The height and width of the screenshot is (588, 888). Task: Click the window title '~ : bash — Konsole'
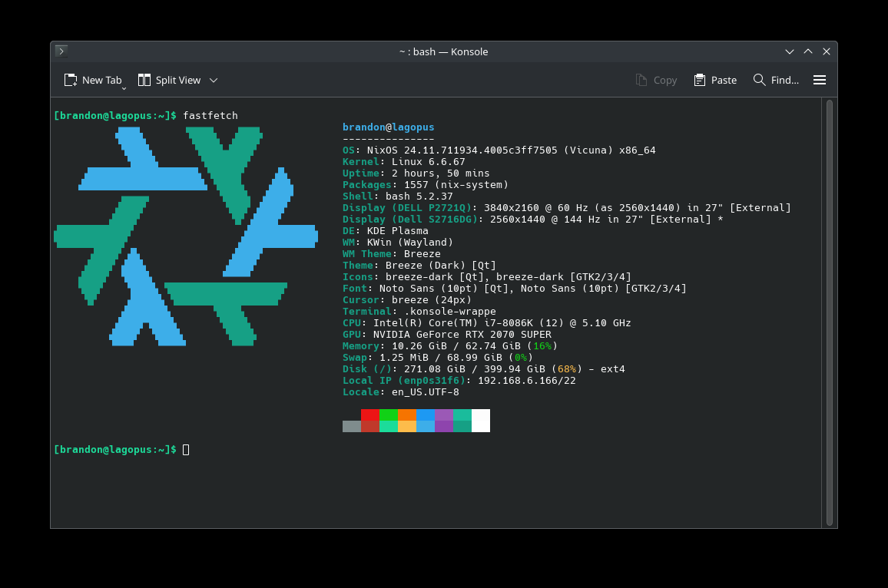(443, 51)
